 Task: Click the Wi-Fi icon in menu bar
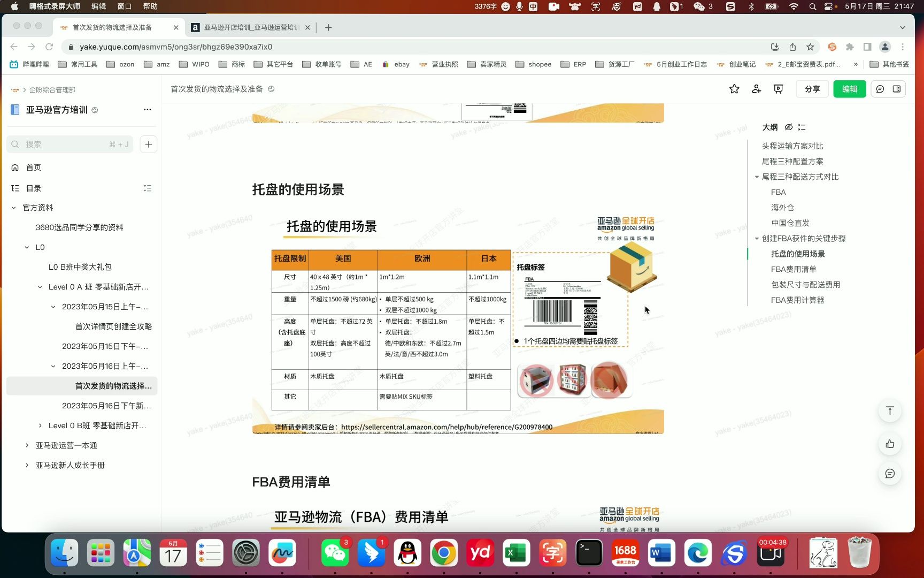pyautogui.click(x=794, y=6)
